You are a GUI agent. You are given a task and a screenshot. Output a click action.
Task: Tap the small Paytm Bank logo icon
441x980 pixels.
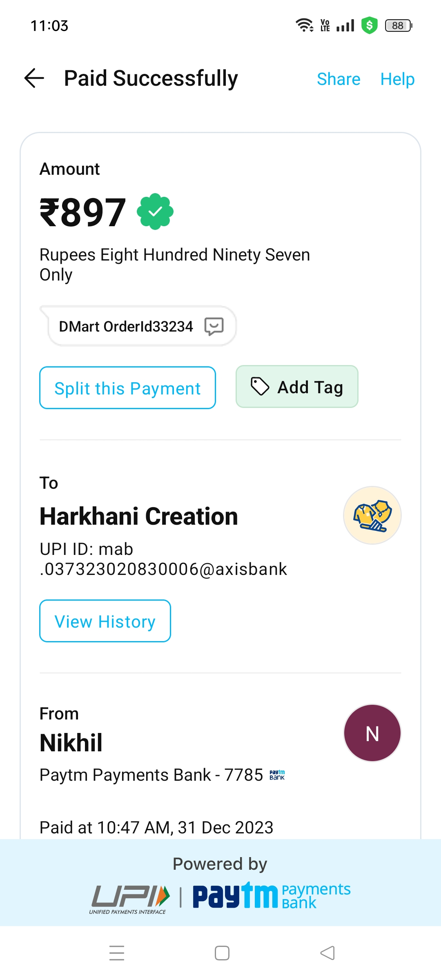(x=277, y=775)
